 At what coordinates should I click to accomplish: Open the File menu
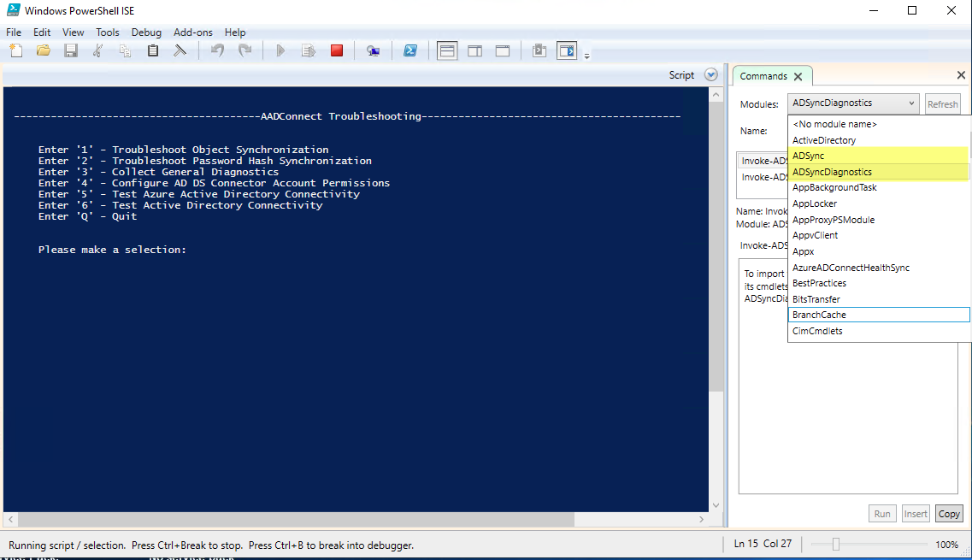pyautogui.click(x=14, y=32)
